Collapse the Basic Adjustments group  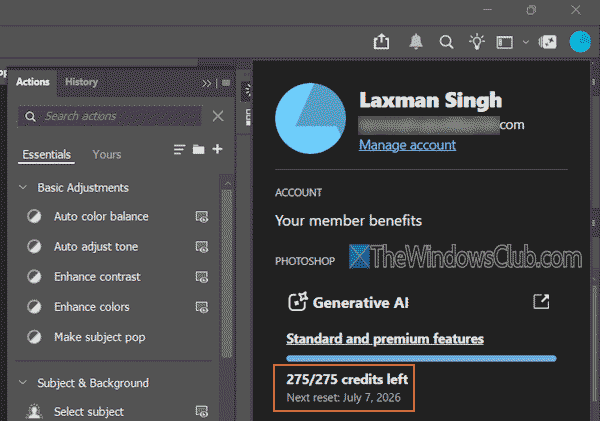tap(23, 188)
